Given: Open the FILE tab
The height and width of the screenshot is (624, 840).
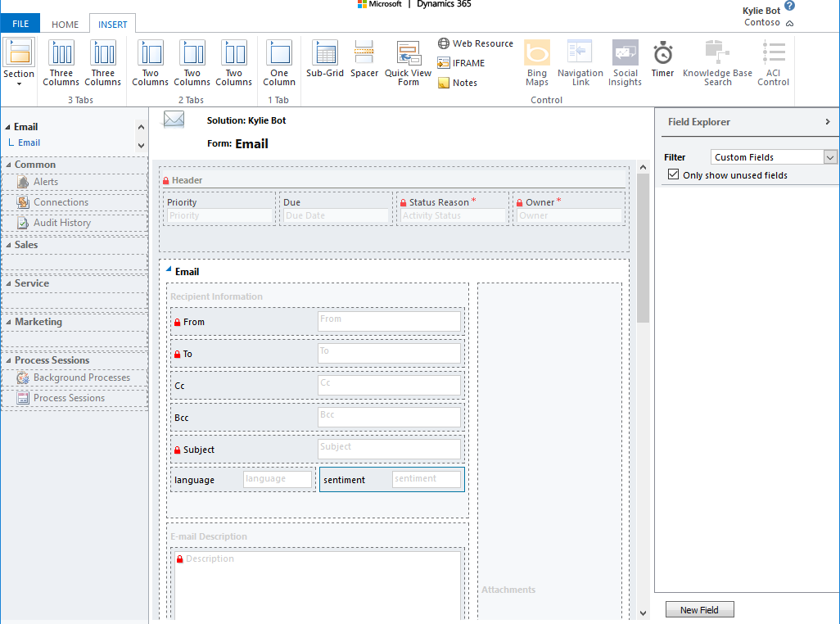Looking at the screenshot, I should tap(20, 24).
